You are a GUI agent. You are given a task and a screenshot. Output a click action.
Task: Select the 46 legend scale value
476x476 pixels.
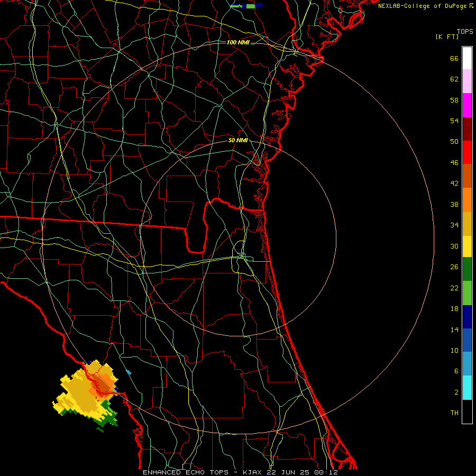(454, 163)
